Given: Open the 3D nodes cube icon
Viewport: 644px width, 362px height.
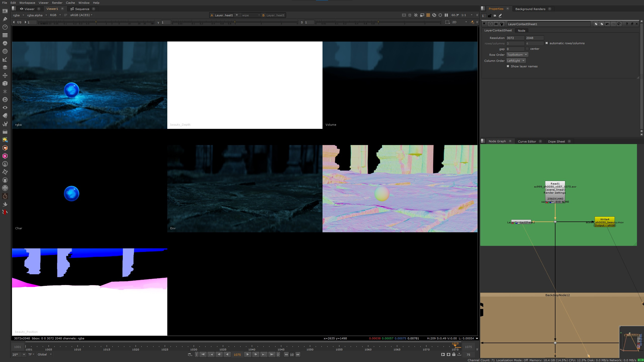Looking at the screenshot, I should point(5,83).
